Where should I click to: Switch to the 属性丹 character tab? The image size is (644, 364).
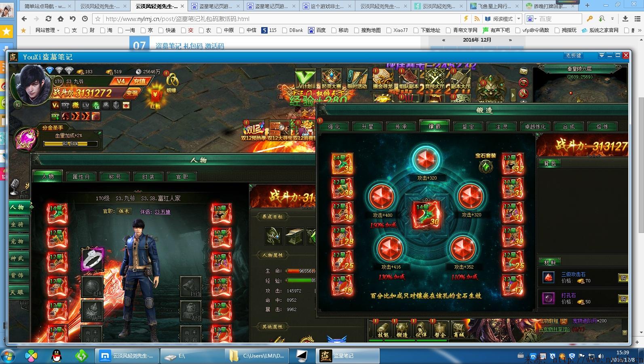coord(81,177)
